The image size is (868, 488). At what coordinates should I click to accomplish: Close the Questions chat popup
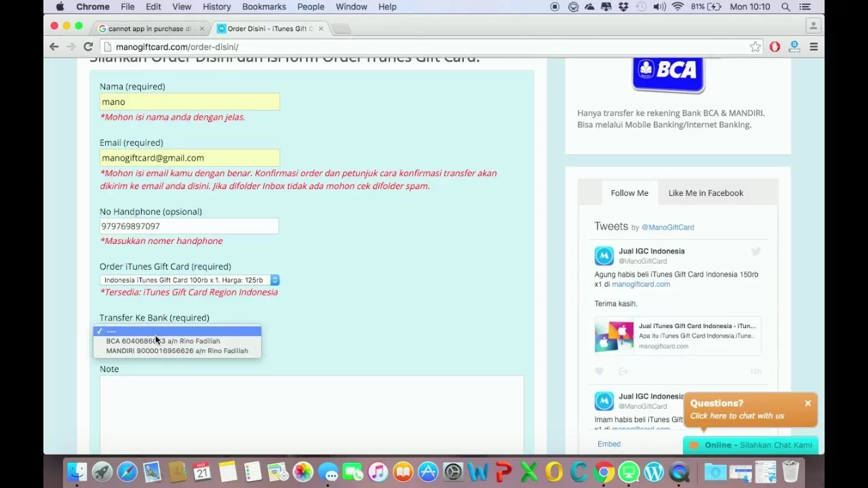(x=808, y=403)
